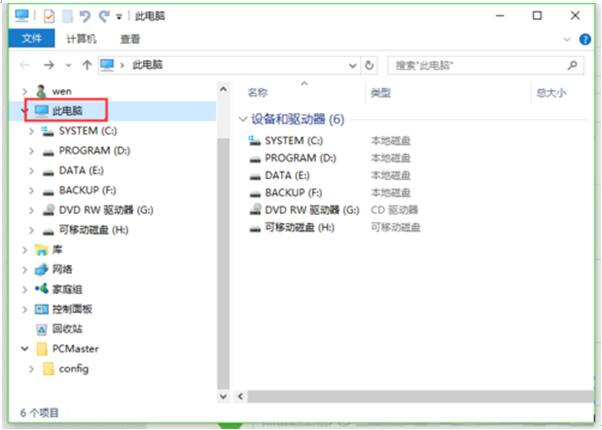Select DVD RW drive icon in tree
This screenshot has width=602, height=430.
48,210
